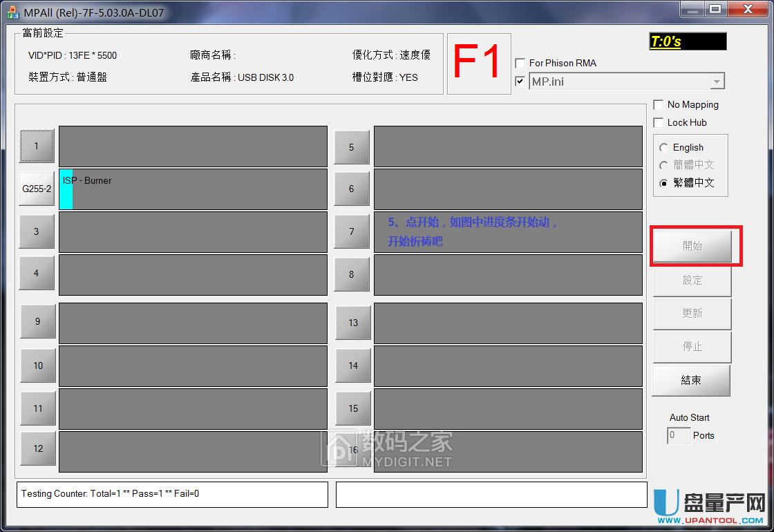Screen dimensions: 774x532
Task: Click port slot button 8
Action: click(352, 274)
